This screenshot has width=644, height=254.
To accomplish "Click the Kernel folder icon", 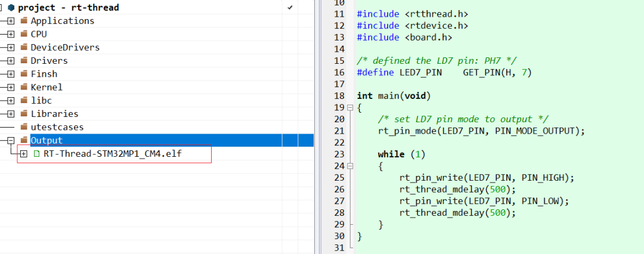I will [x=24, y=87].
